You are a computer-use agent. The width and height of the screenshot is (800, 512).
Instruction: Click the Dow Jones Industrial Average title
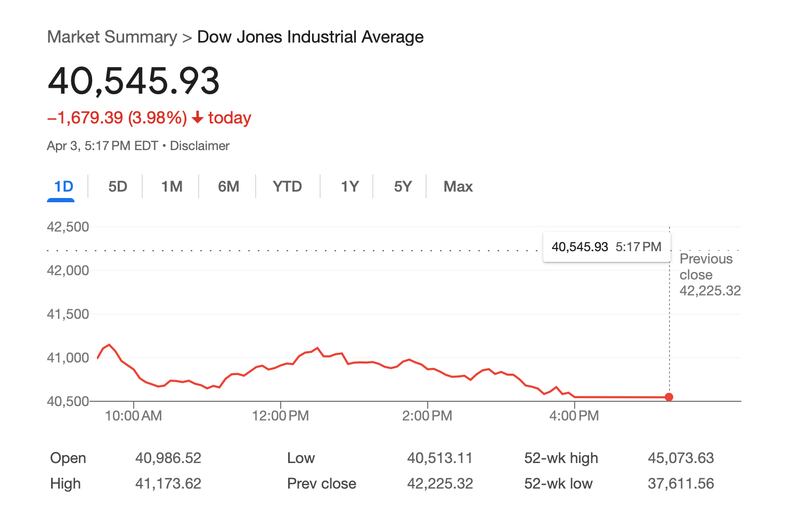tap(310, 37)
